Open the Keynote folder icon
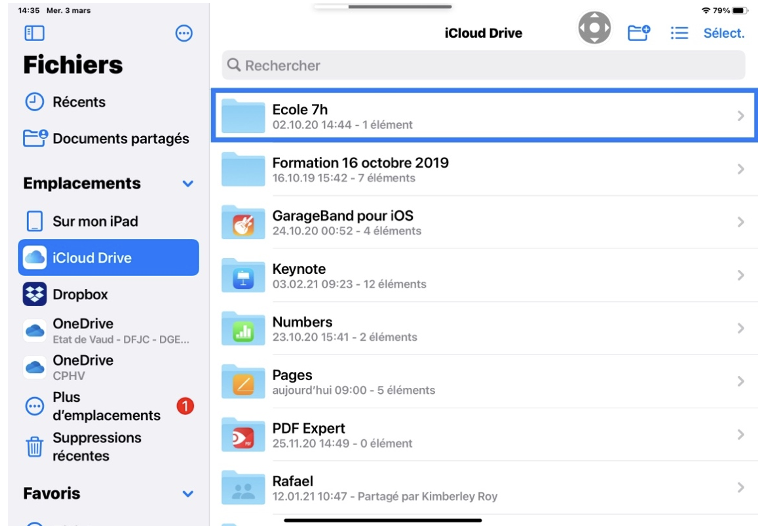Image resolution: width=768 pixels, height=526 pixels. (x=243, y=275)
